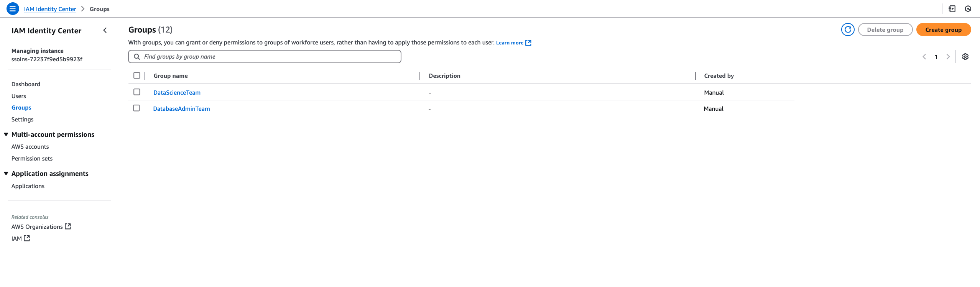Open IAM related console link
Image resolution: width=980 pixels, height=287 pixels.
(x=16, y=239)
